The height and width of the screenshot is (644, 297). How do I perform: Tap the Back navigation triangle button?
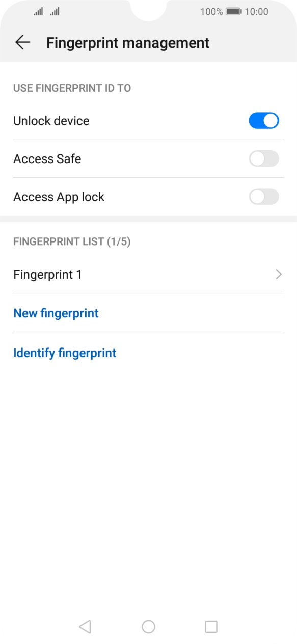(x=85, y=626)
